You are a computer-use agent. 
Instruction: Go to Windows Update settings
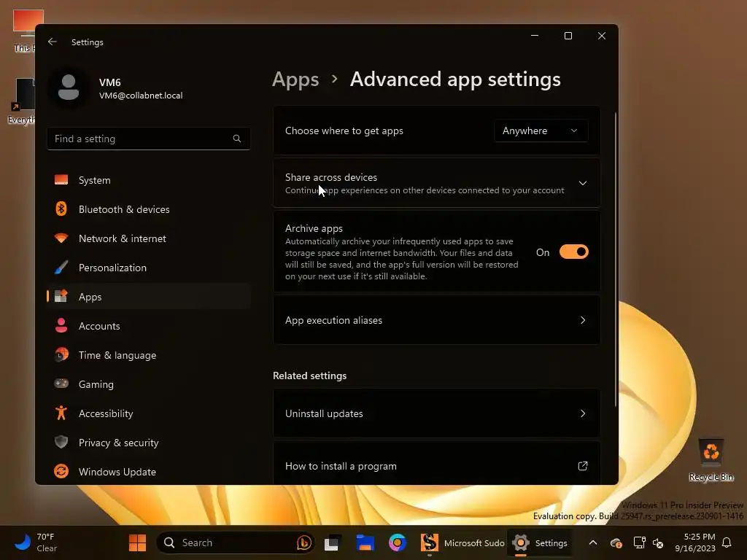coord(149,472)
